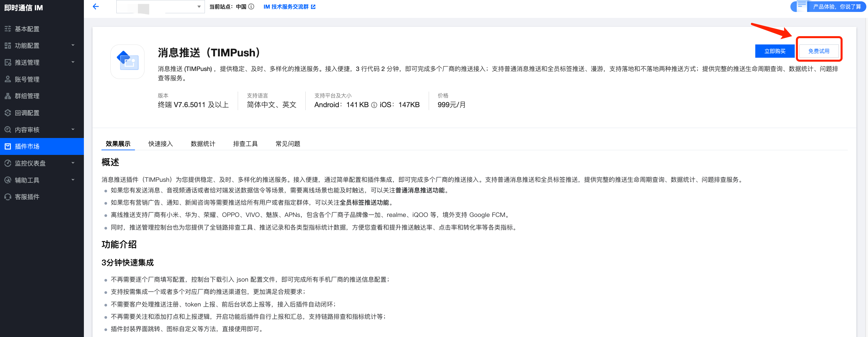
Task: Switch to the 常见问题 tab
Action: click(x=288, y=144)
